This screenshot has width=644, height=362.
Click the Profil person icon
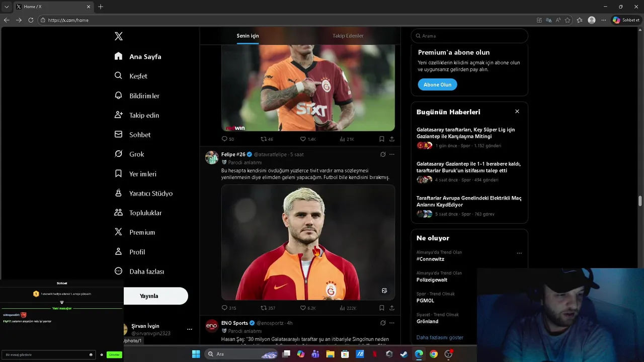click(119, 251)
